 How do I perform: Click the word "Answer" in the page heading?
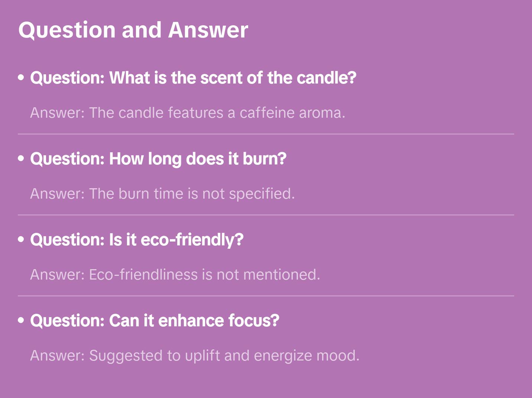[x=208, y=30]
